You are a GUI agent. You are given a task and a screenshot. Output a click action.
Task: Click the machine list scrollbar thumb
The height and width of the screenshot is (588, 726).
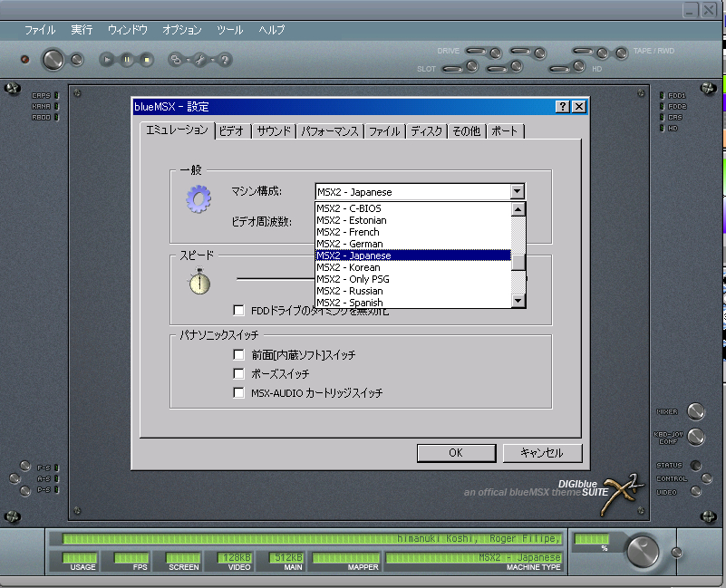[x=518, y=262]
